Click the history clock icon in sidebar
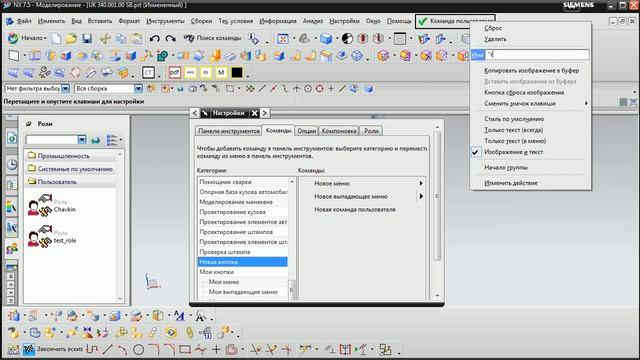This screenshot has height=360, width=640. pyautogui.click(x=12, y=164)
